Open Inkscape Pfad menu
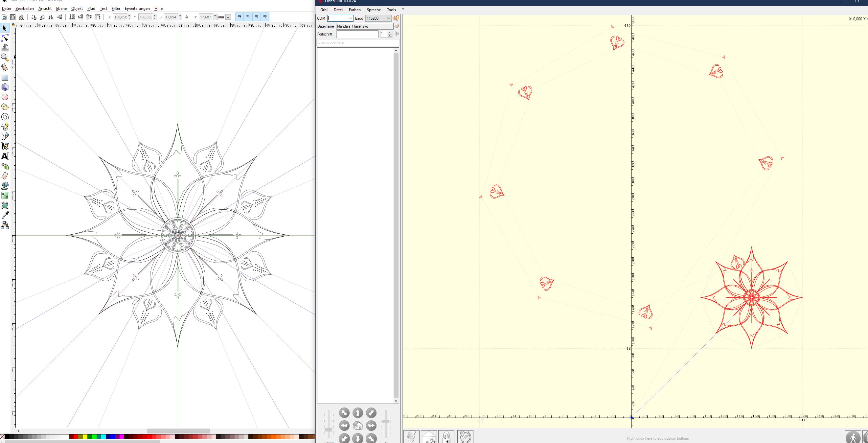Viewport: 868px width, 443px height. (91, 9)
